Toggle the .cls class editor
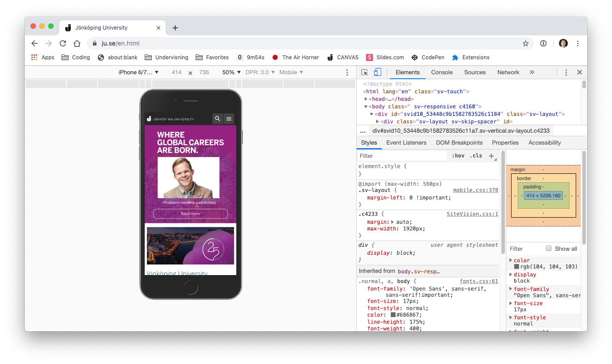 pos(476,156)
